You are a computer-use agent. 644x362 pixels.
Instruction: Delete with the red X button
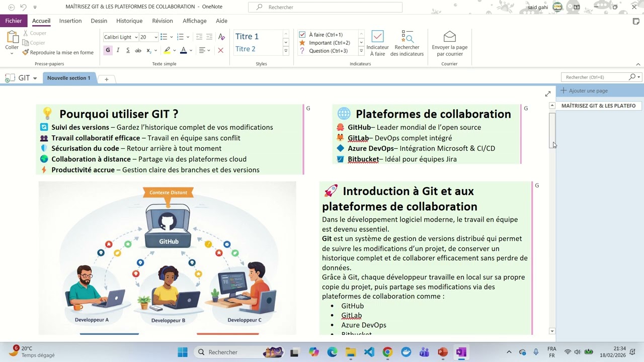coord(220,50)
